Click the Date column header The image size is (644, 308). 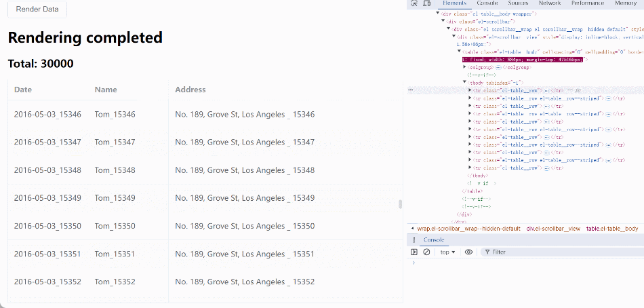pos(23,90)
